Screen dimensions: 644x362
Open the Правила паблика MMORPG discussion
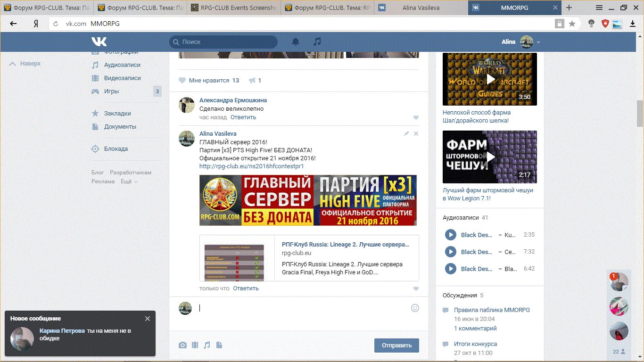[492, 310]
